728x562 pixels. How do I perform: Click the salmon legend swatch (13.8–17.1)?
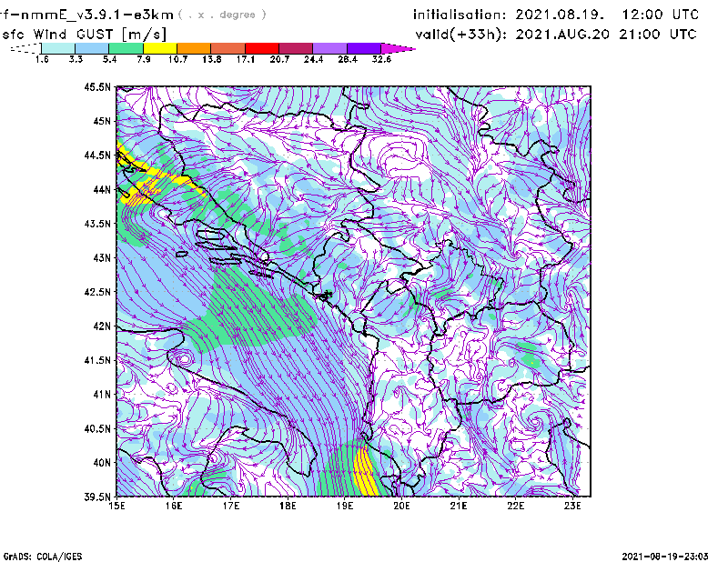click(x=228, y=48)
